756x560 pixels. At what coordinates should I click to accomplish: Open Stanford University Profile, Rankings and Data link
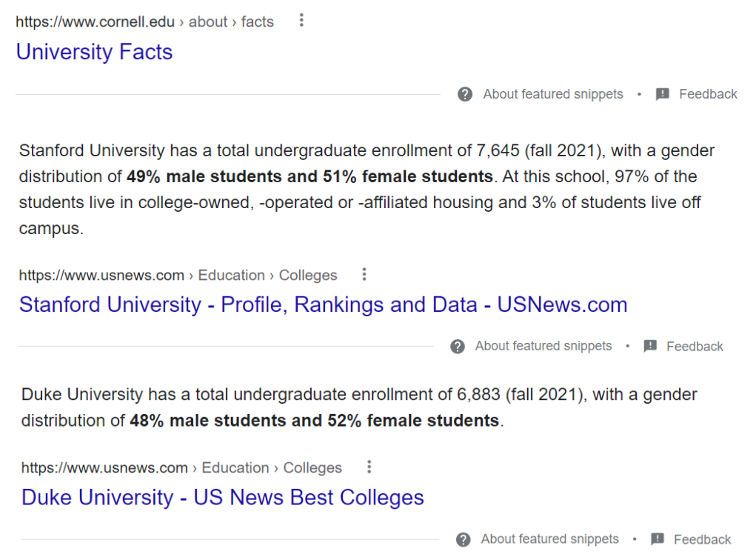click(x=323, y=304)
